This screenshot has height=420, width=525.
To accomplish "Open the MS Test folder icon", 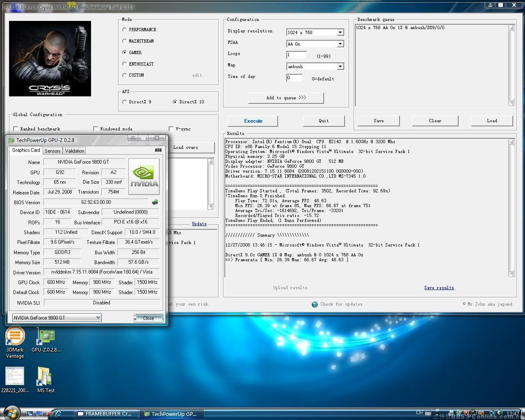I will [x=44, y=377].
